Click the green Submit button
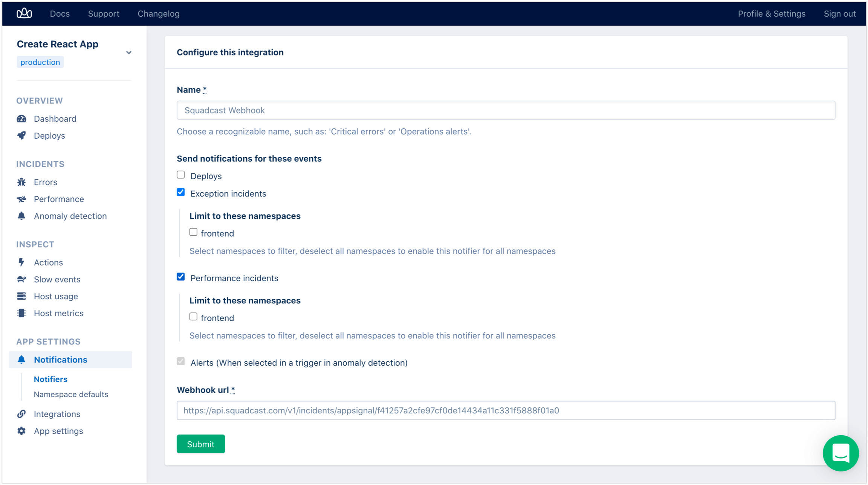The width and height of the screenshot is (868, 485). (201, 444)
